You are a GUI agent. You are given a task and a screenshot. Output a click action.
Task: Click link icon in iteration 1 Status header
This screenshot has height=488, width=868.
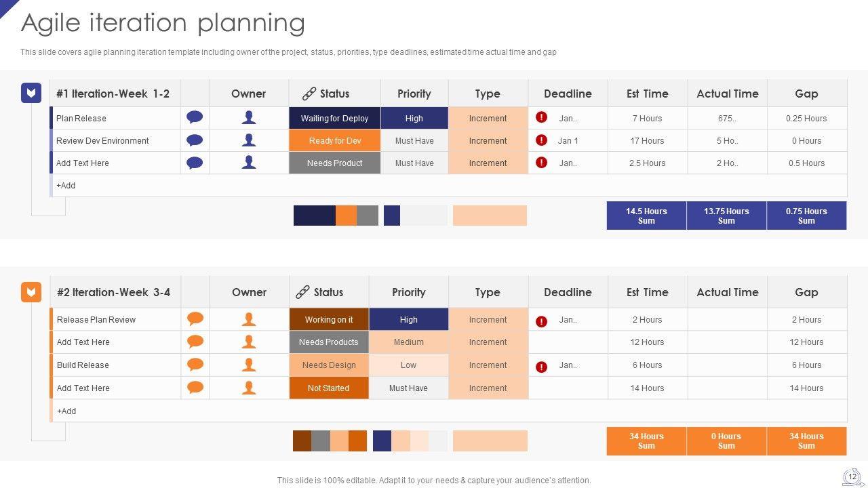coord(309,94)
